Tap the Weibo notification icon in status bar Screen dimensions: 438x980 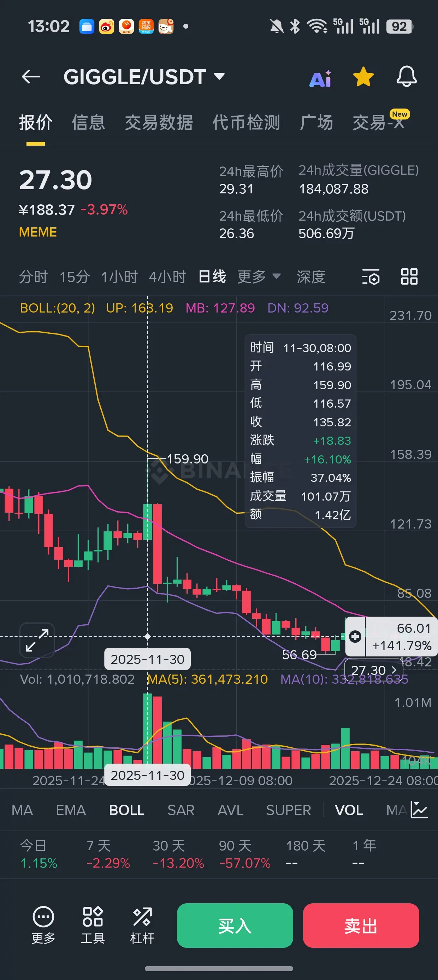pos(106,26)
